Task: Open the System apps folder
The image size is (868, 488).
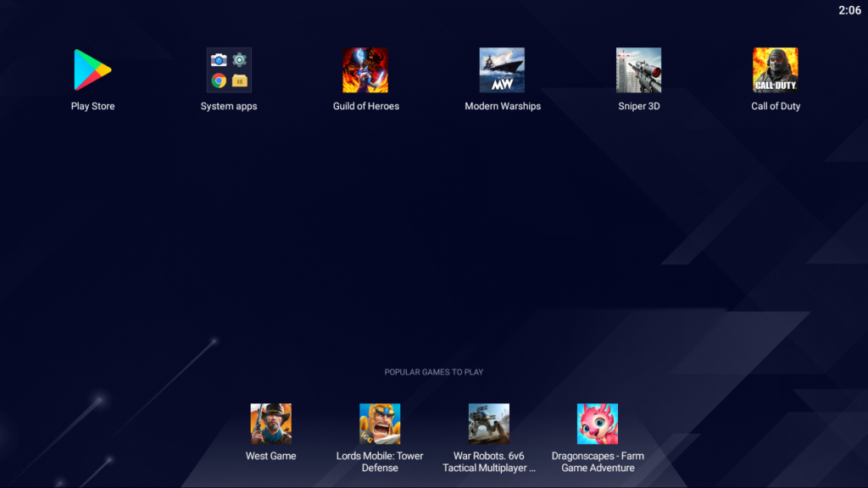Action: tap(229, 69)
